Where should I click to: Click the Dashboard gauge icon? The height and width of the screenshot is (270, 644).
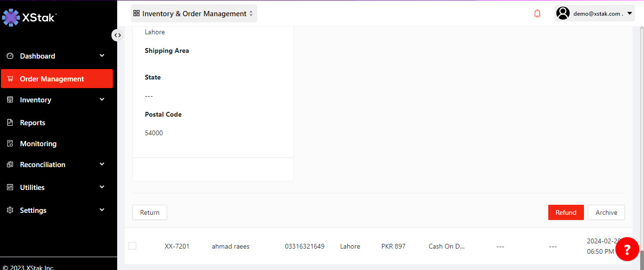tap(10, 56)
